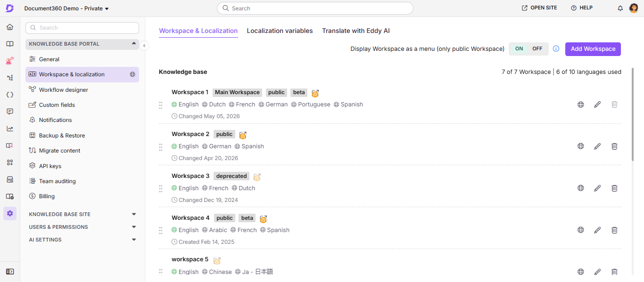
Task: Click globe icon on Workspace & localization menu item
Action: [x=132, y=74]
